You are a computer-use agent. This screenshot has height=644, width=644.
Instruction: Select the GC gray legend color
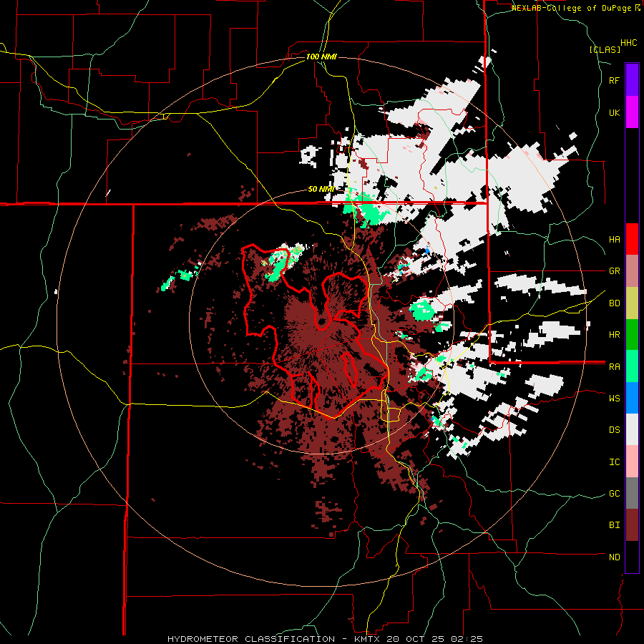(632, 493)
